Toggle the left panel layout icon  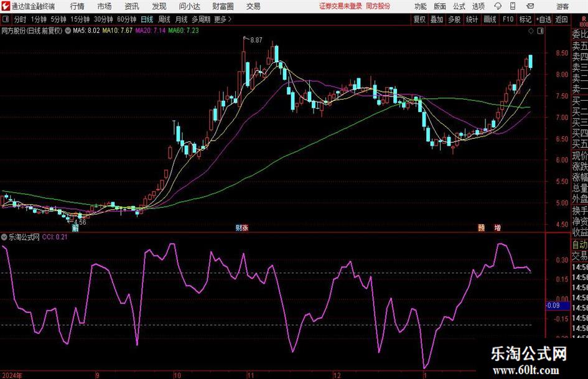click(x=6, y=19)
